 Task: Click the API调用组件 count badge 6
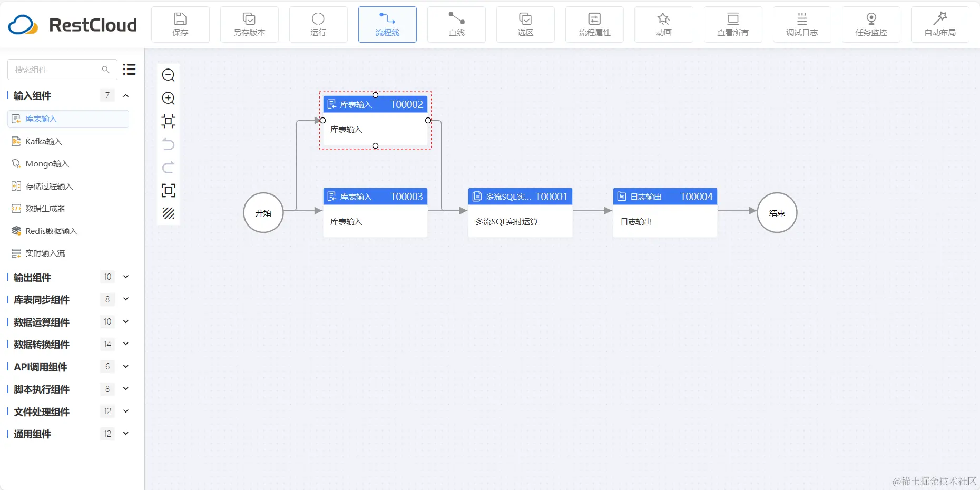click(x=107, y=367)
